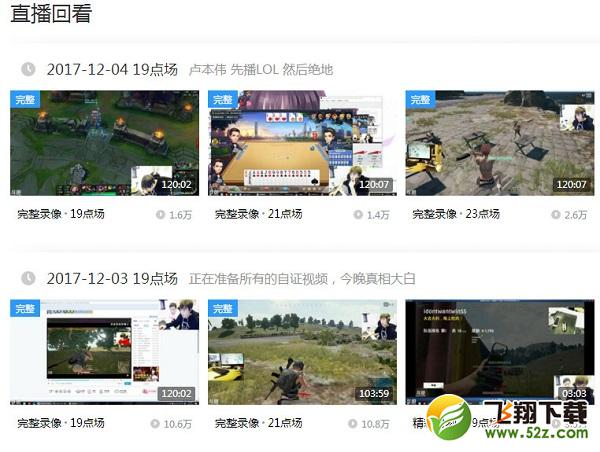Open the 完整录像 · 19点场 link with 10.6万 views

tap(61, 423)
